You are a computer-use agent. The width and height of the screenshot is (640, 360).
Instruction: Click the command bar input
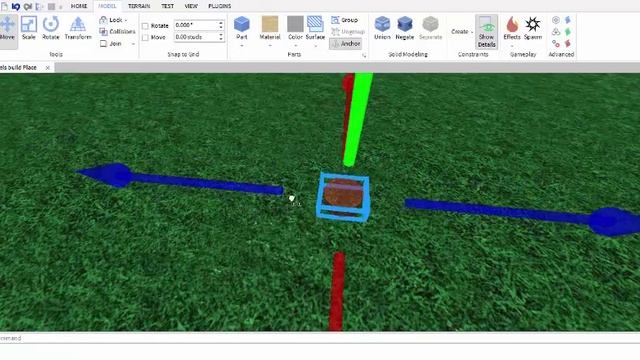320,338
